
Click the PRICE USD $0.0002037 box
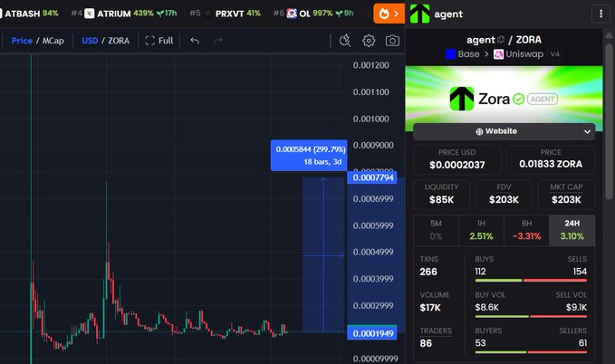(x=457, y=159)
